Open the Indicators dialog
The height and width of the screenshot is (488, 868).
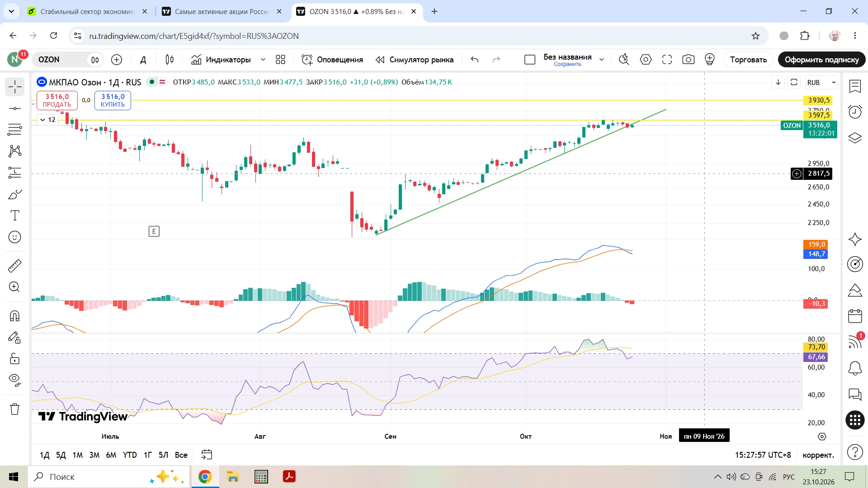pyautogui.click(x=221, y=60)
